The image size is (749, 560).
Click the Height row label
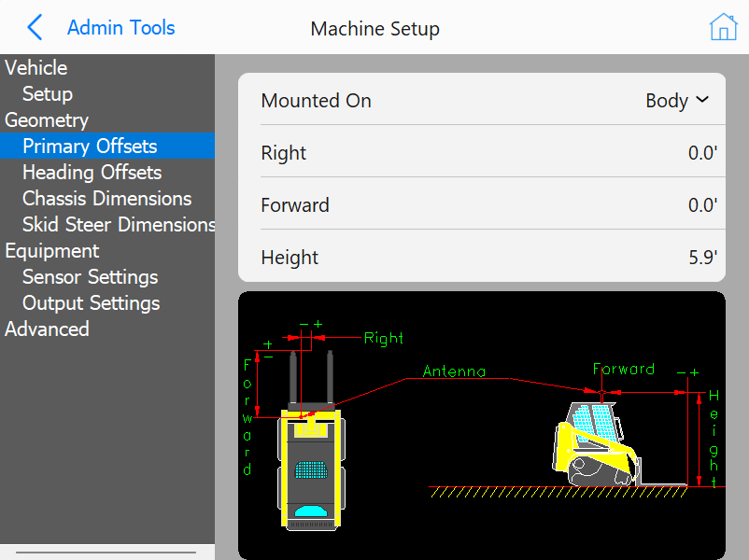click(290, 258)
